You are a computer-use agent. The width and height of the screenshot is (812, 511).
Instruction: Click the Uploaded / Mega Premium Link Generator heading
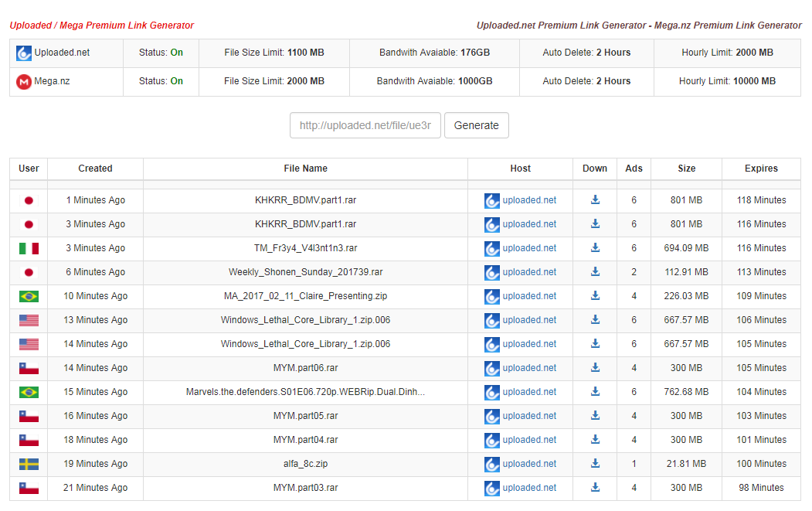[100, 25]
